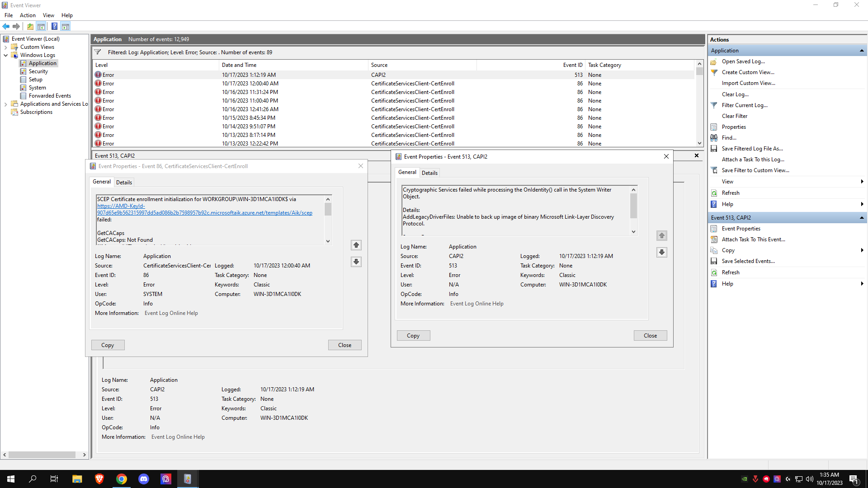Click the Help toolbar icon
Image resolution: width=868 pixels, height=488 pixels.
tap(54, 26)
